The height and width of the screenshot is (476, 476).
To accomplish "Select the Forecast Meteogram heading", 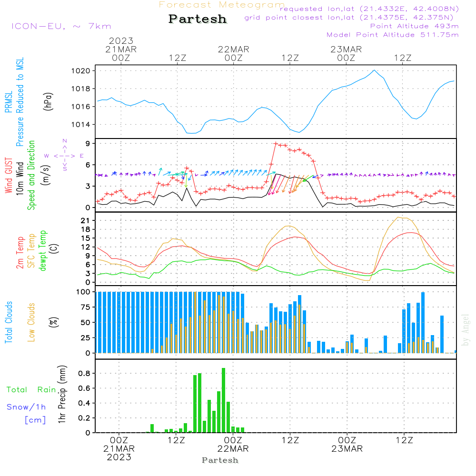I will pyautogui.click(x=221, y=5).
